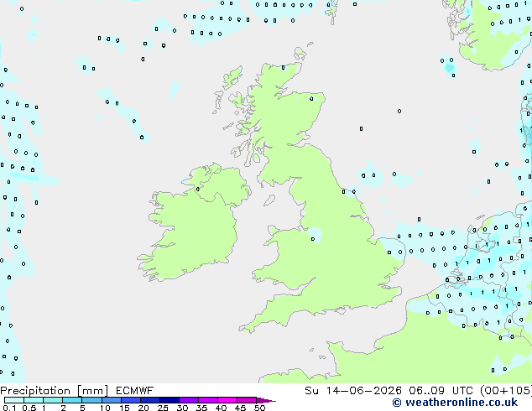
Task: Click the purple arrow ending the legend
Action: (x=266, y=400)
